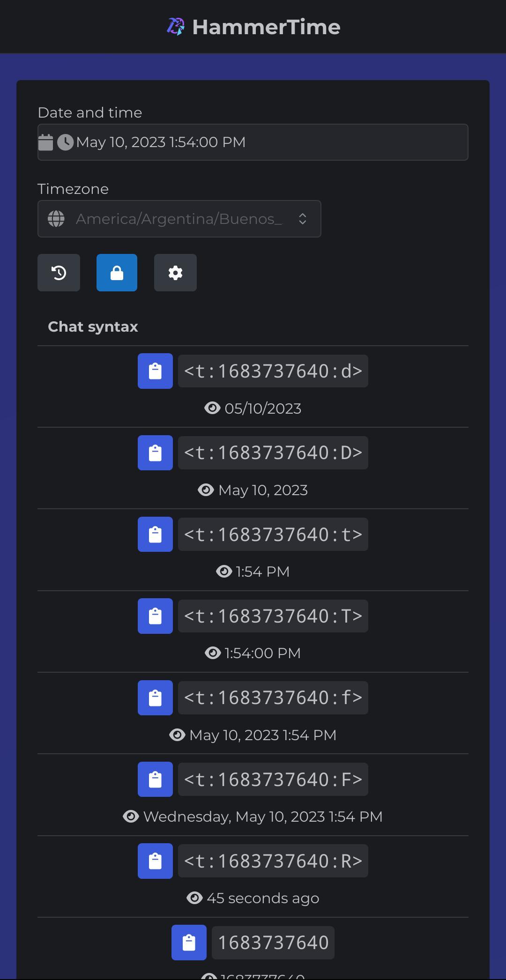Toggle the blue timezone lock button
506x980 pixels.
tap(117, 273)
